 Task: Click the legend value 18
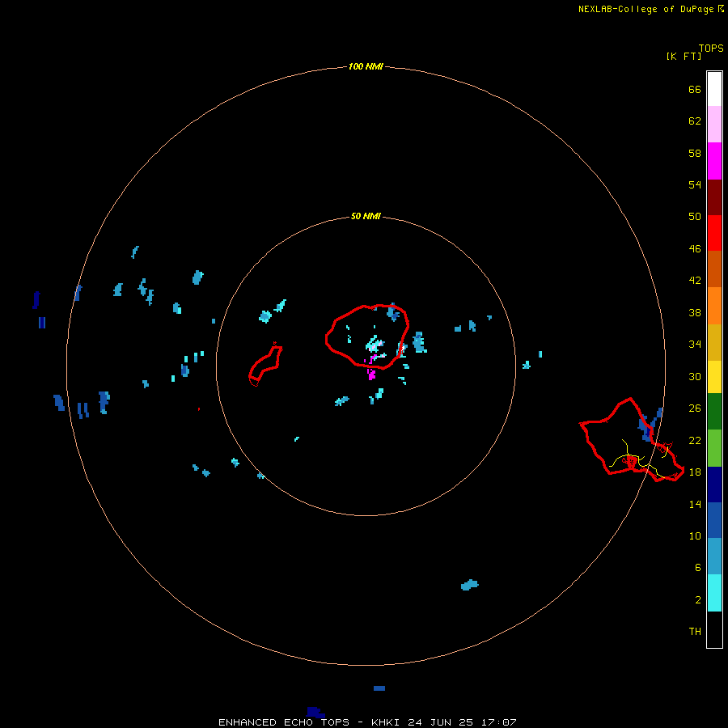click(695, 472)
